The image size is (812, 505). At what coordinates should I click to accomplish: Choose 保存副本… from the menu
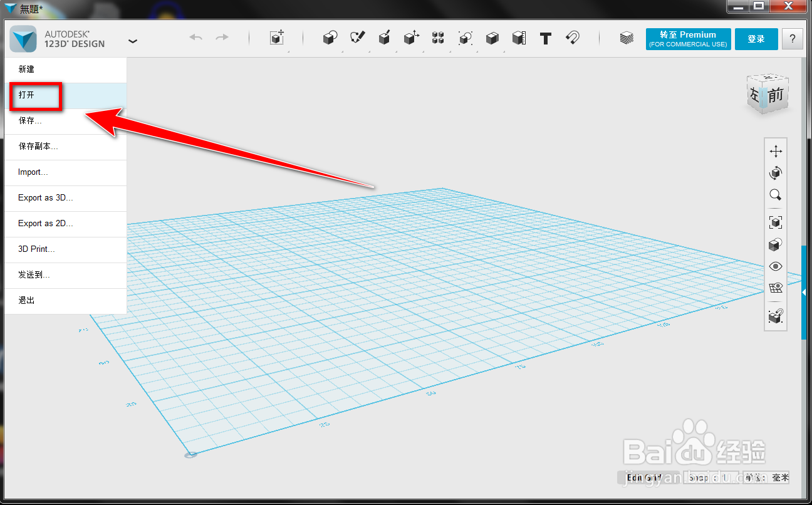click(x=65, y=147)
